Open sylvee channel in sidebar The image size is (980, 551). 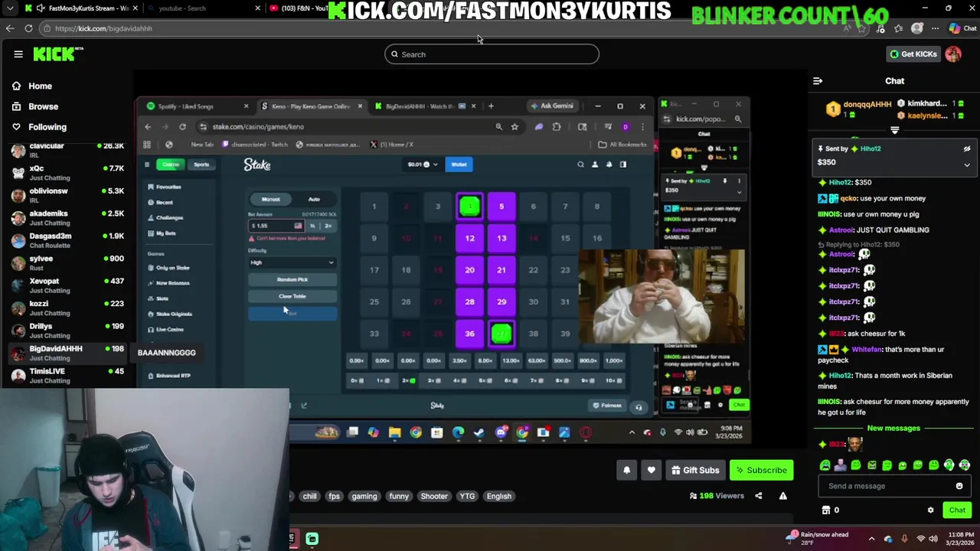pos(67,263)
